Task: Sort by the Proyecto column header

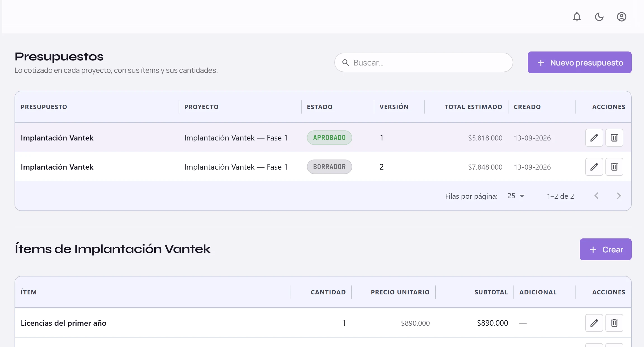Action: tap(201, 107)
